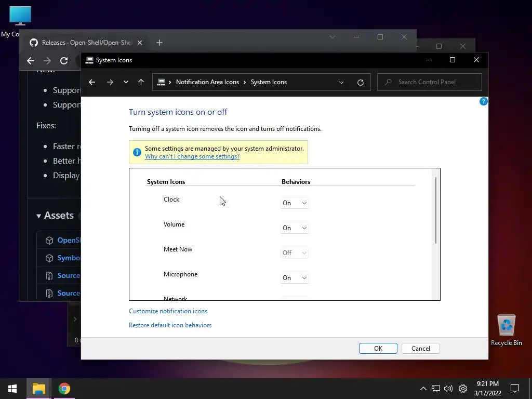
Task: Open the OpenS... asset link
Action: pos(69,240)
